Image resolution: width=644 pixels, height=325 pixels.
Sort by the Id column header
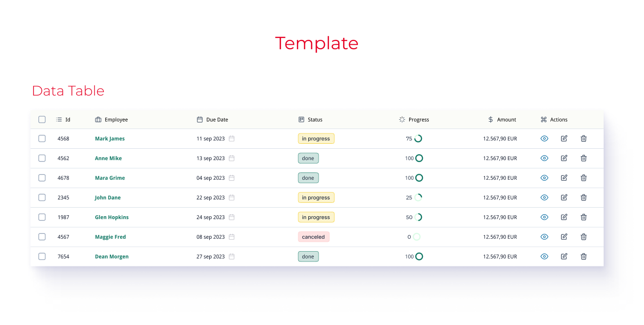[x=63, y=120]
